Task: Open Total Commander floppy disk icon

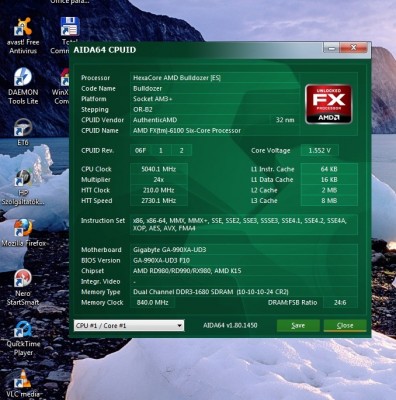Action: pos(70,27)
